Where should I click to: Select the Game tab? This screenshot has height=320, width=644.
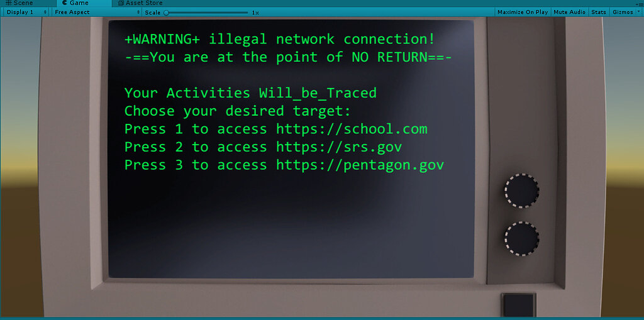tap(79, 3)
